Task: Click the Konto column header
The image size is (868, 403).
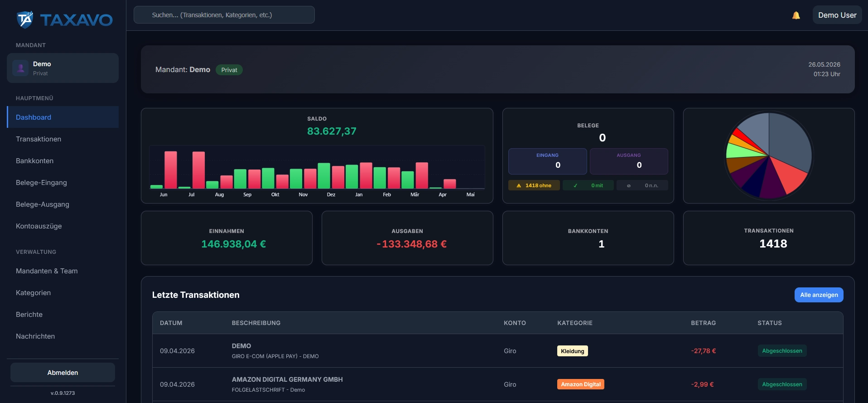Action: [515, 323]
